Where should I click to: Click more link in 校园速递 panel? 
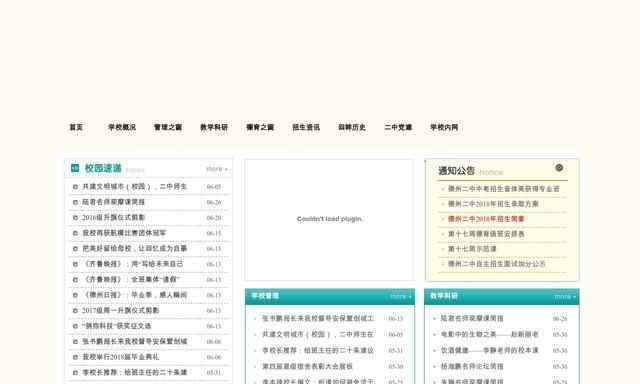[217, 169]
